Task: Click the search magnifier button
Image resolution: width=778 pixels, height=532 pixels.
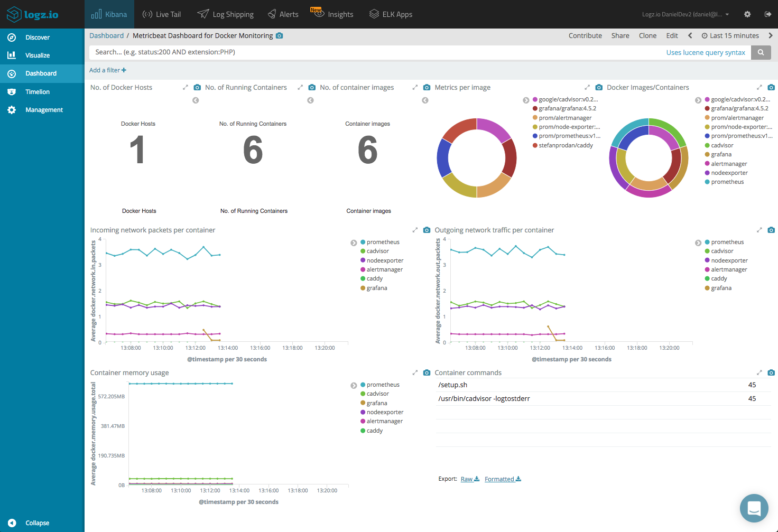Action: click(761, 52)
